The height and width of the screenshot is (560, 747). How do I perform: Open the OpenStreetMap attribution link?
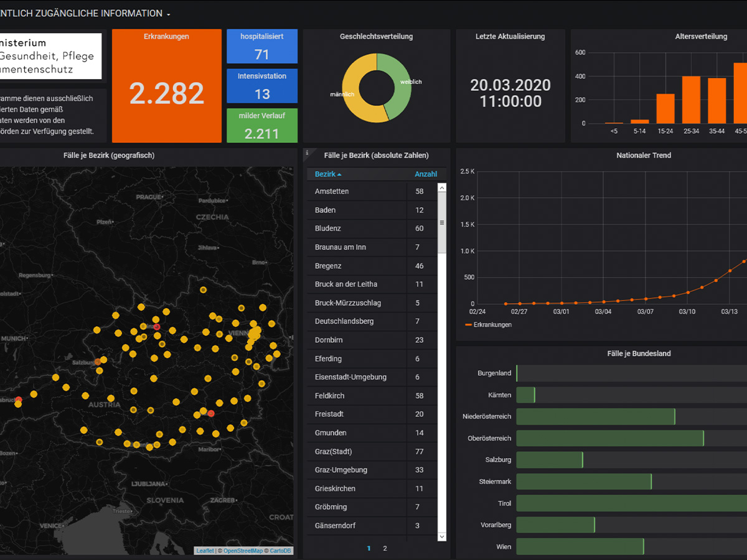point(243,551)
